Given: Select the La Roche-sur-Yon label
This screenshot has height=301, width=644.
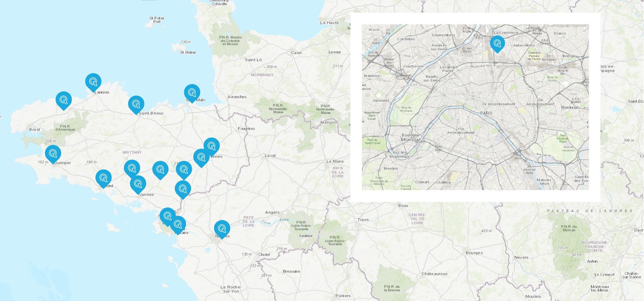Looking at the screenshot, I should 231,289.
